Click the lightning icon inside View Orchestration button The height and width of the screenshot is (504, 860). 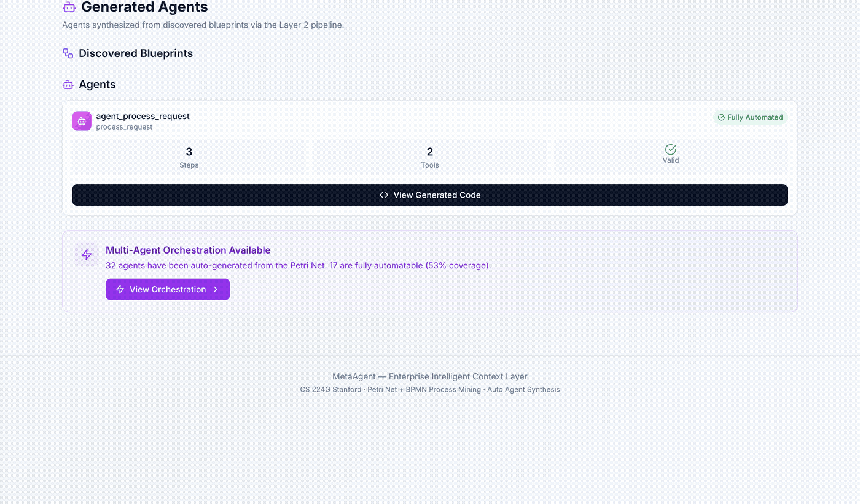pos(119,289)
